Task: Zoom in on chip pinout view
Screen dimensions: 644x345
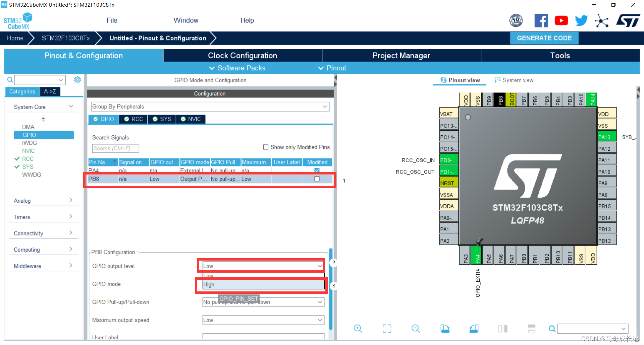Action: click(x=358, y=329)
